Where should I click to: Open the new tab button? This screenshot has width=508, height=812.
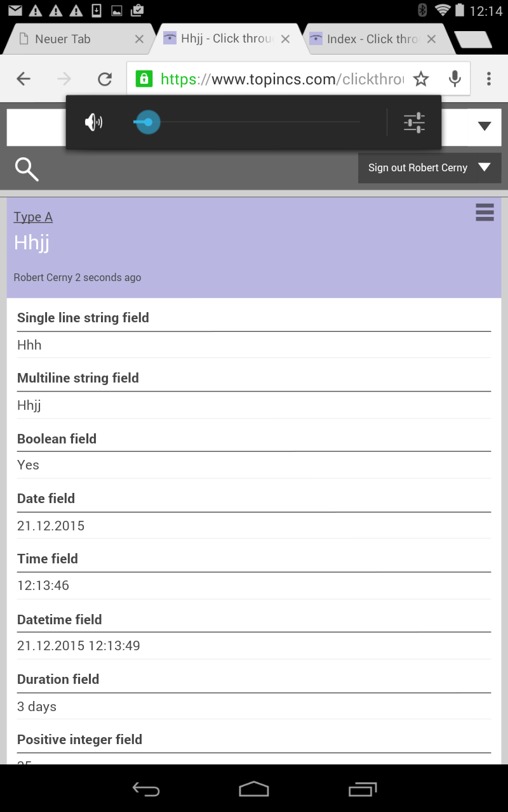coord(473,39)
